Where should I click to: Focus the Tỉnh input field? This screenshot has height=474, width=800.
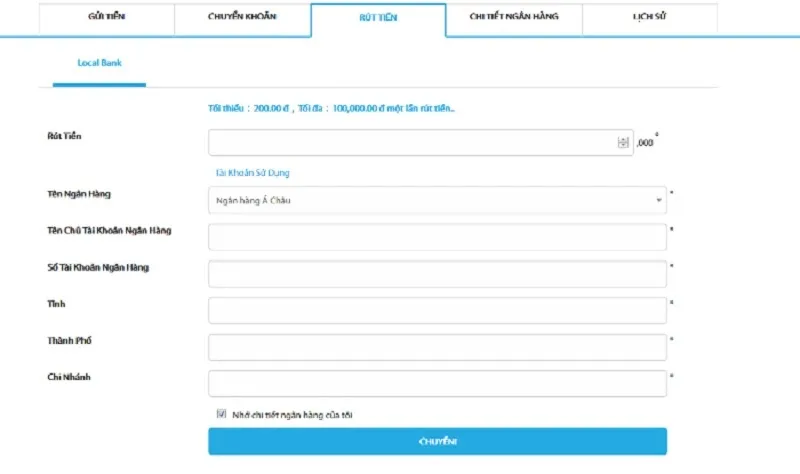(x=437, y=310)
